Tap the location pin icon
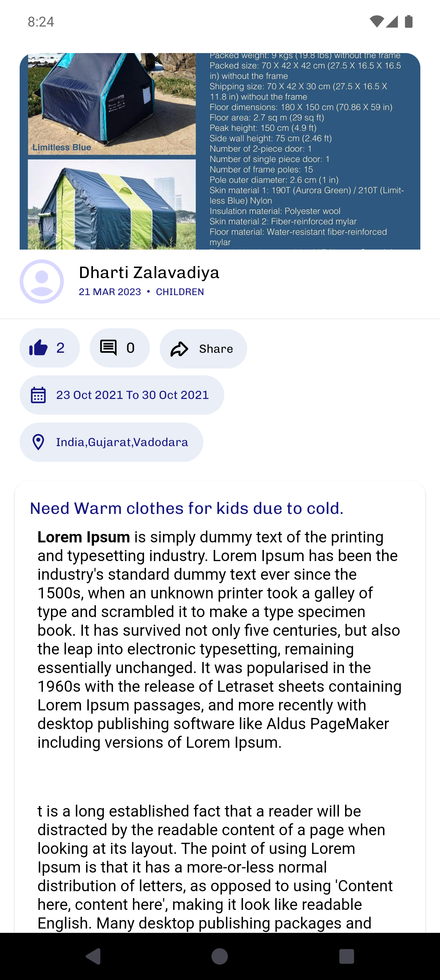 click(x=38, y=442)
